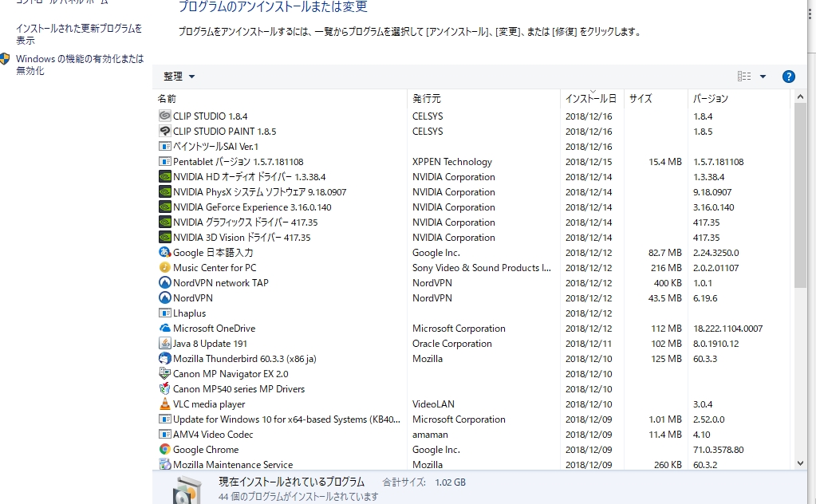Click the 2018/12/11 install date cell
This screenshot has height=504, width=816.
click(x=589, y=343)
